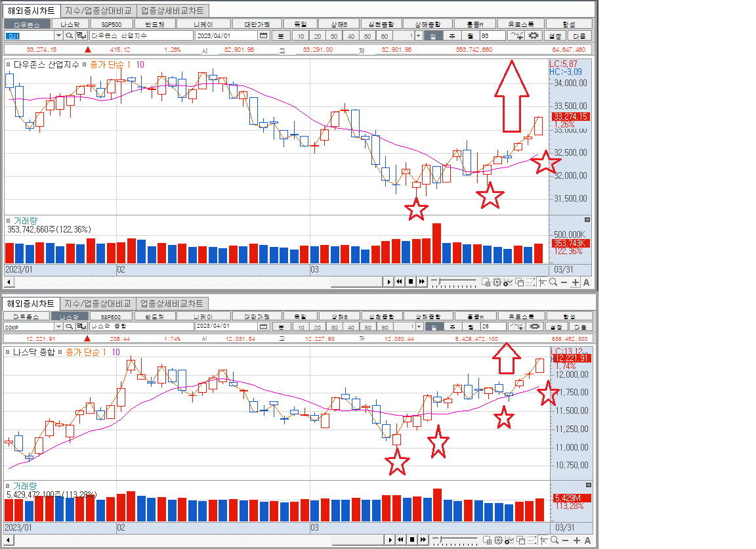The image size is (756, 549).
Task: Expand interval number dropdown in upper chart
Action: [418, 35]
